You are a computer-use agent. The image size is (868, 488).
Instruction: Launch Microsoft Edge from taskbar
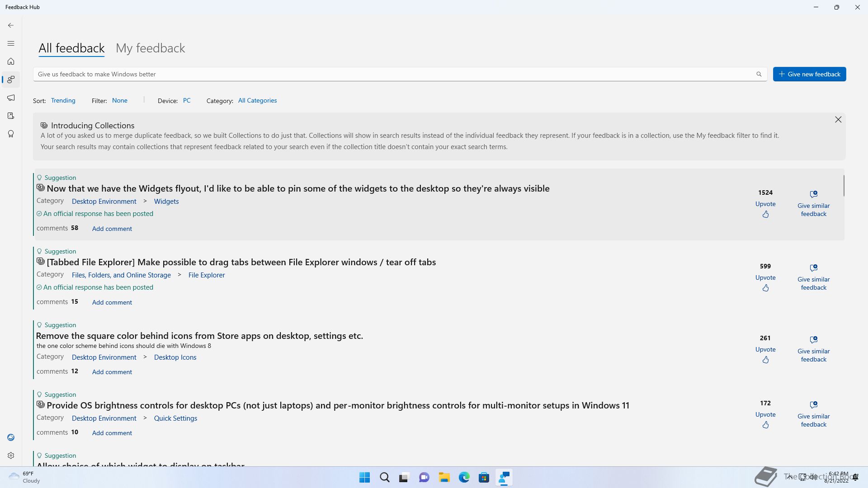tap(464, 477)
